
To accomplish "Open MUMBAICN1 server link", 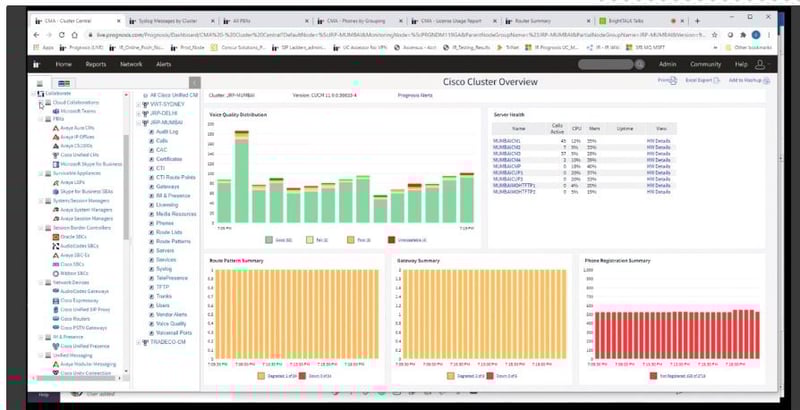I will [507, 140].
